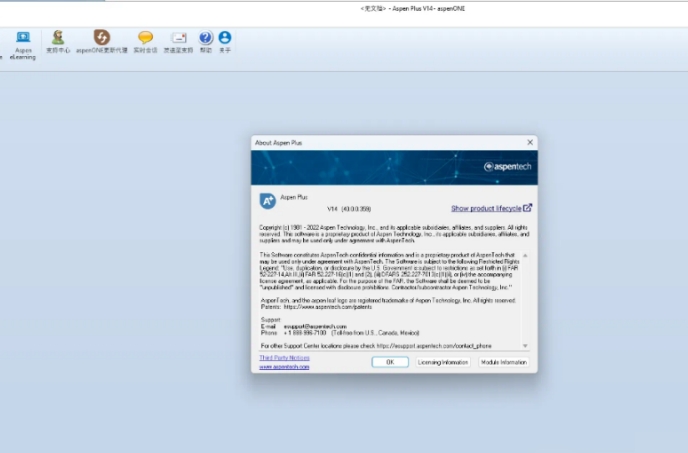This screenshot has width=688, height=453.
Task: Click the license text scrollbar down arrow
Action: pyautogui.click(x=525, y=345)
